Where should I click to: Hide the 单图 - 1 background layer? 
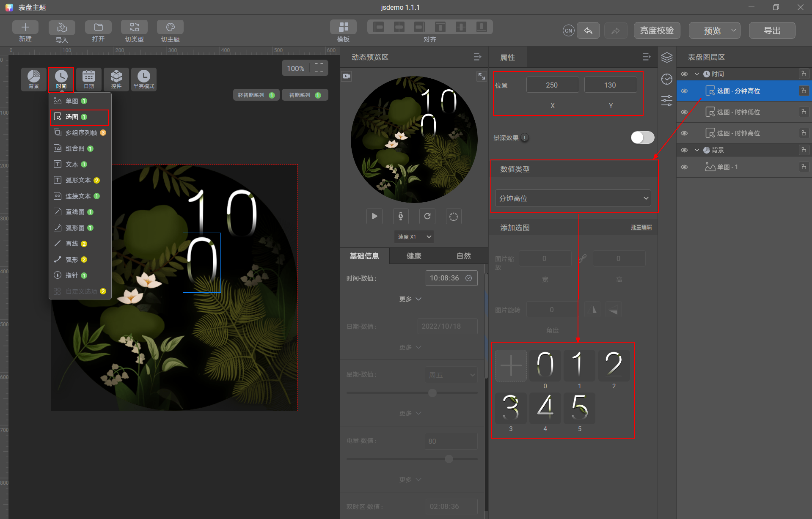684,167
